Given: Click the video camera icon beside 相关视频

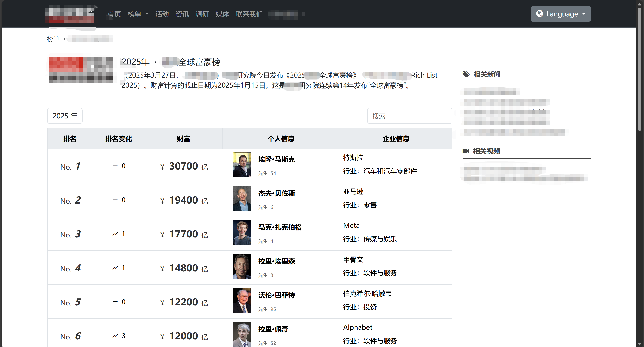Looking at the screenshot, I should tap(466, 151).
